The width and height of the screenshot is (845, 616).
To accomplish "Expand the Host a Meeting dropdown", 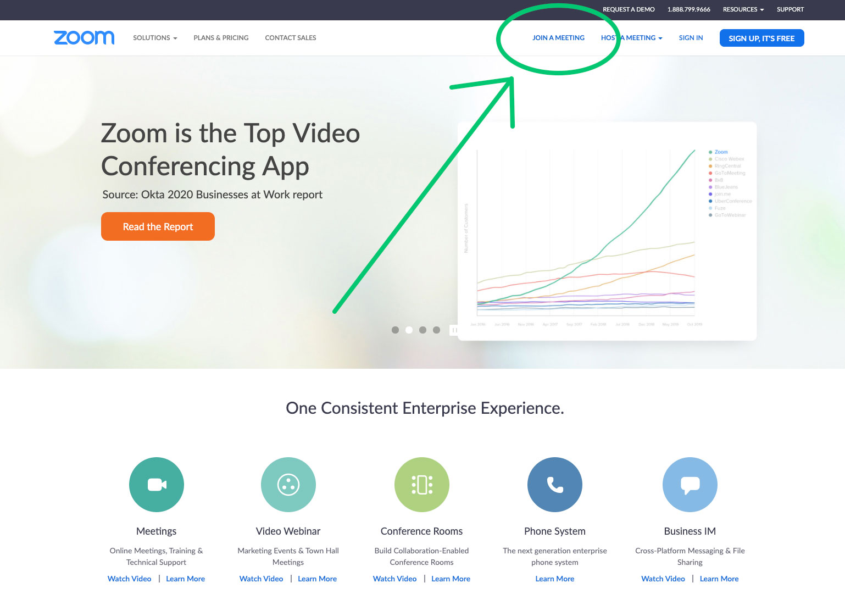I will [632, 38].
